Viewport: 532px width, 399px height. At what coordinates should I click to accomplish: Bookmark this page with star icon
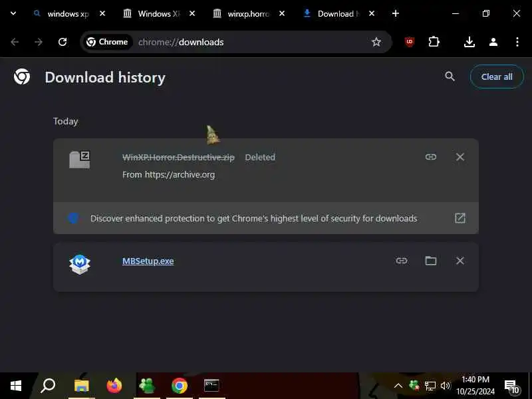pyautogui.click(x=376, y=42)
